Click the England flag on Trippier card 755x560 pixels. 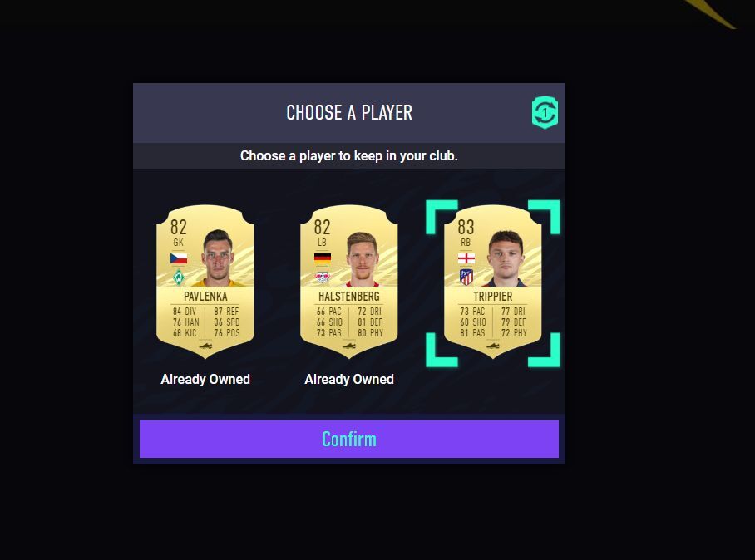(466, 258)
